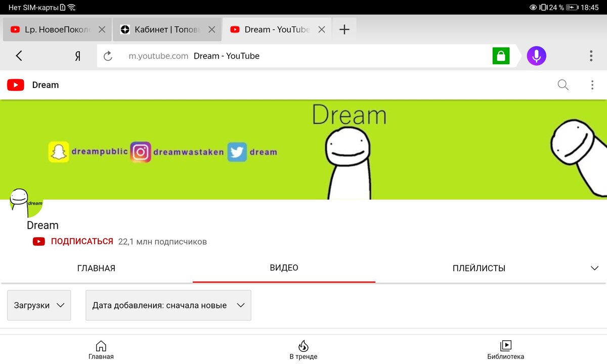
Task: Tap the Twitter dream banner icon
Action: coord(237,152)
